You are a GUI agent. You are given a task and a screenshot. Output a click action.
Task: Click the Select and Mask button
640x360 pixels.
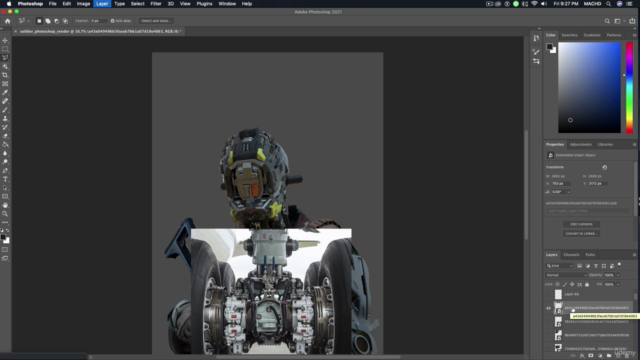tap(156, 21)
